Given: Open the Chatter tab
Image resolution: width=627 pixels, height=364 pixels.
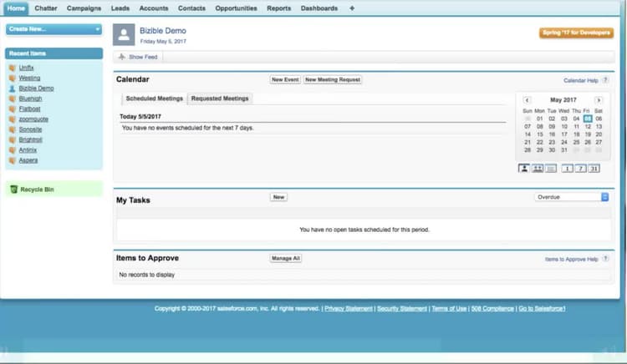Looking at the screenshot, I should (x=46, y=8).
